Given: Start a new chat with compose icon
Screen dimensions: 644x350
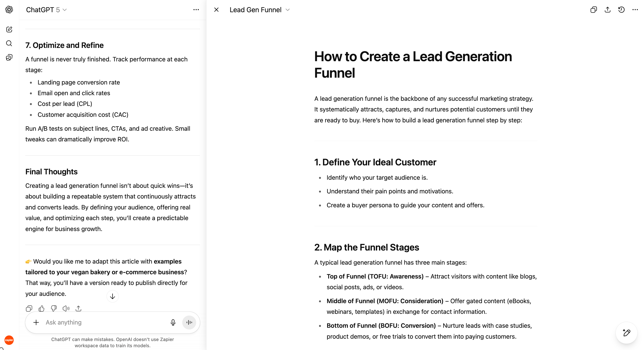Looking at the screenshot, I should (x=9, y=30).
